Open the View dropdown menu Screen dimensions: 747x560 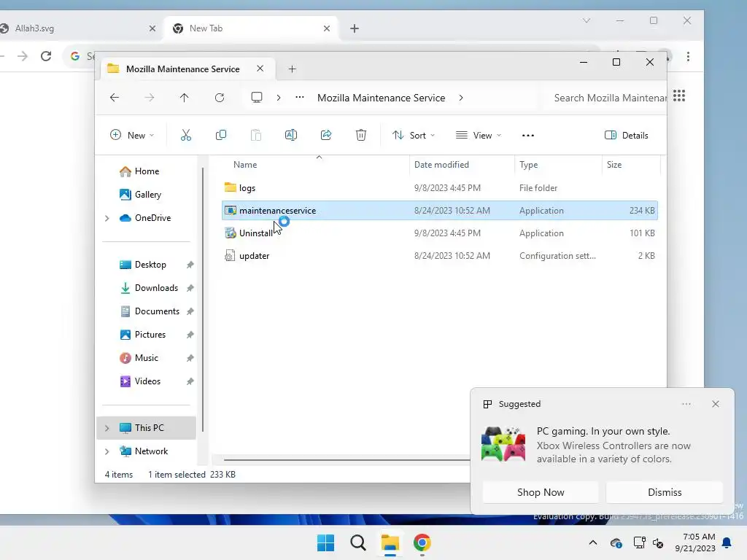tap(479, 135)
